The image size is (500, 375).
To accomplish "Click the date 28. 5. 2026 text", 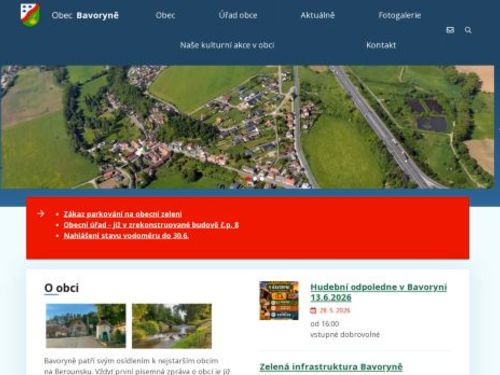I will point(335,310).
